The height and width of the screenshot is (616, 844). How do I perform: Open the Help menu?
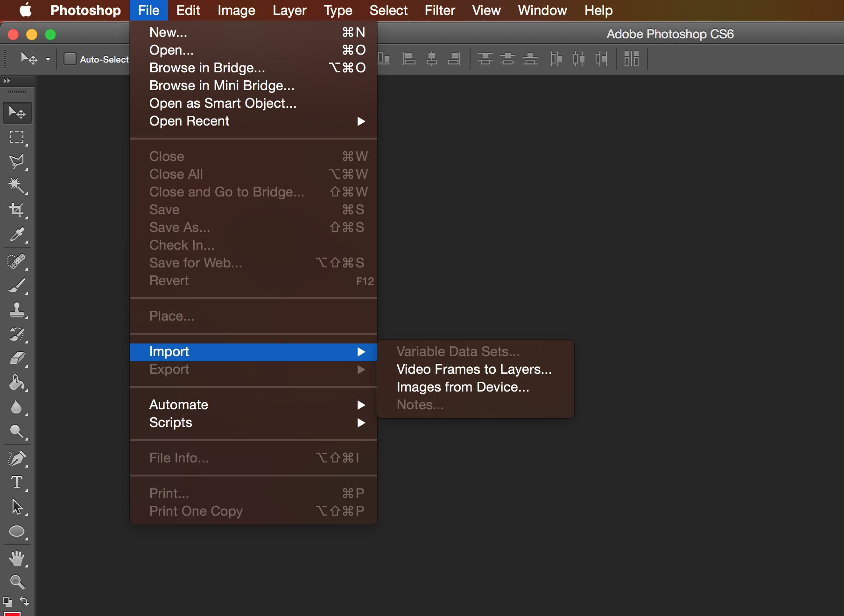pyautogui.click(x=598, y=10)
